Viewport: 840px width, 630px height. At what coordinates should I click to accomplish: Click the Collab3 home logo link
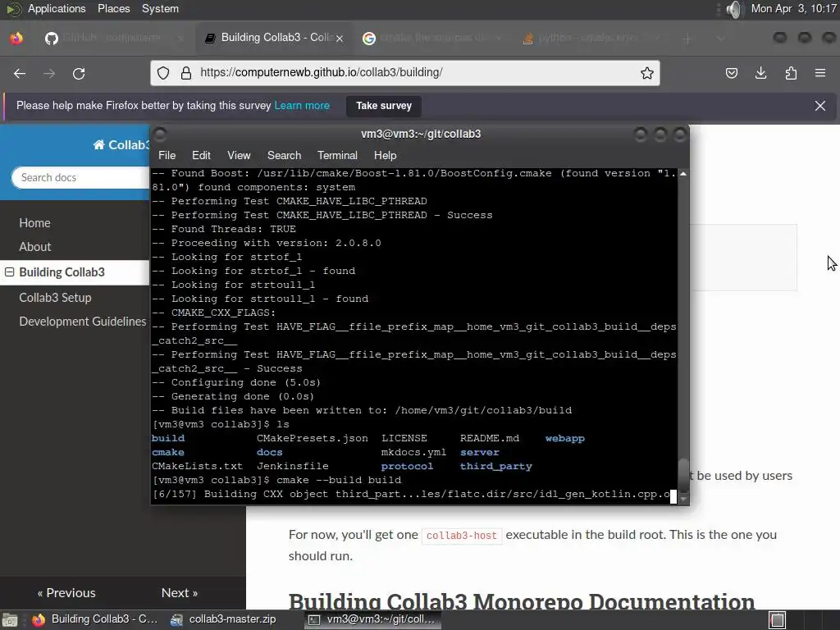pyautogui.click(x=121, y=144)
